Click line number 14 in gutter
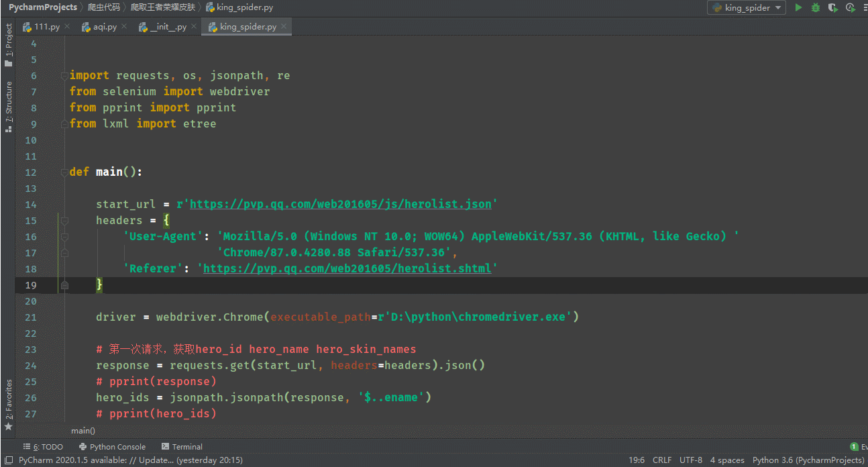Screen dimensions: 868x467 pos(31,205)
